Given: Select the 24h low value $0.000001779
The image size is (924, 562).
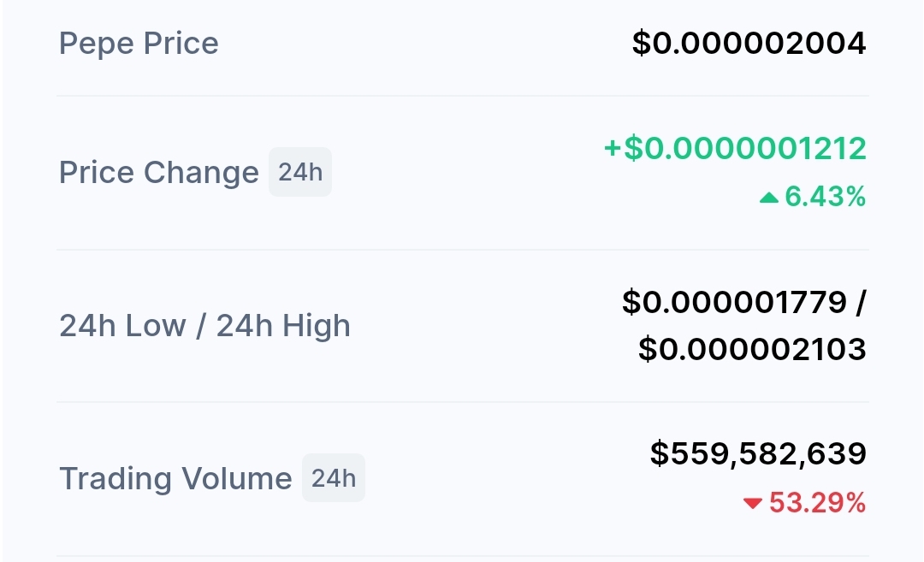Looking at the screenshot, I should click(734, 302).
